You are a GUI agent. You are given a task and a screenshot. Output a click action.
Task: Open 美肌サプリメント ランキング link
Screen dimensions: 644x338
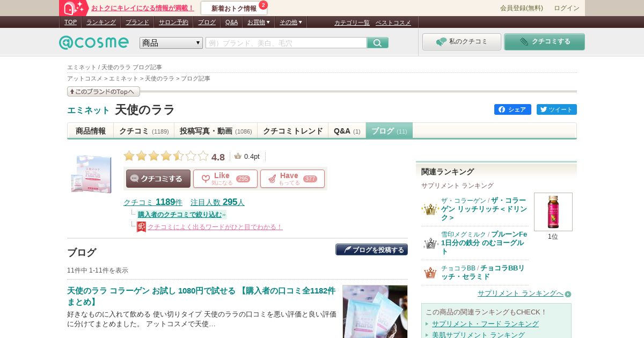[x=478, y=335]
